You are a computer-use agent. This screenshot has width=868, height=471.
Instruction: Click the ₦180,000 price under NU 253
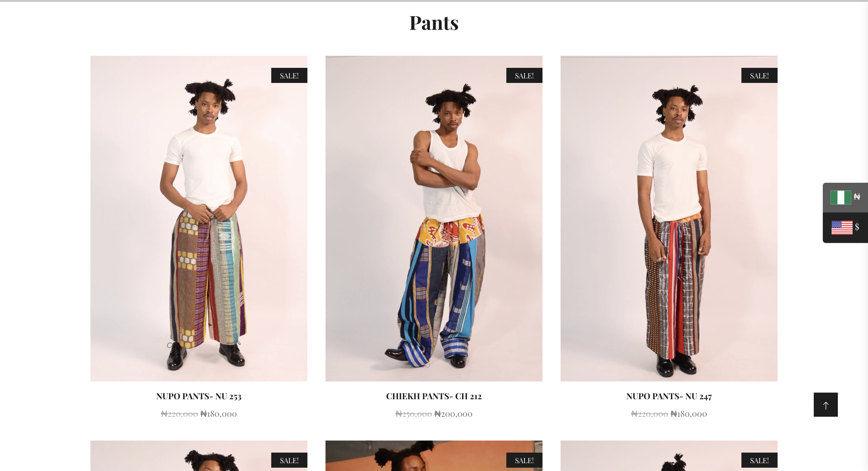coord(219,414)
